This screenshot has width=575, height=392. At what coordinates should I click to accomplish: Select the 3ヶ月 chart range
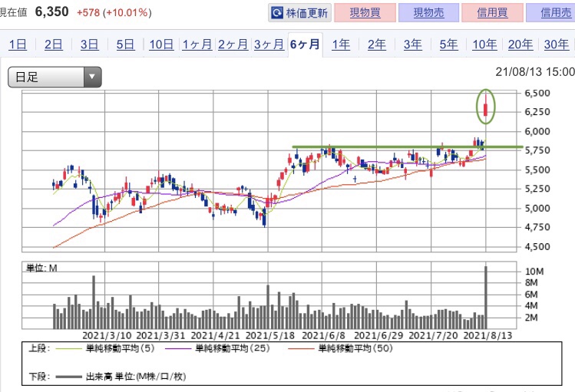(269, 44)
